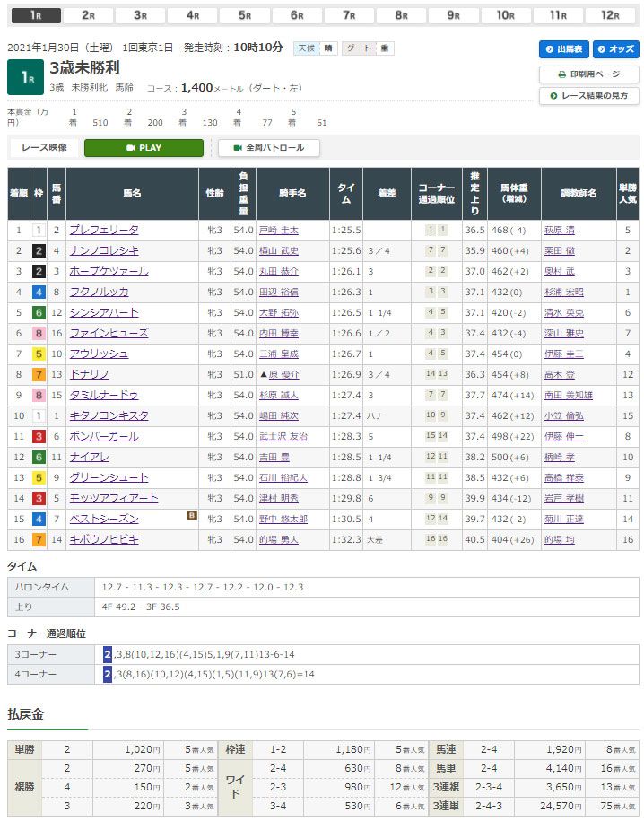This screenshot has height=821, width=644.
Task: Open the 印刷用ページ print view
Action: coord(588,74)
